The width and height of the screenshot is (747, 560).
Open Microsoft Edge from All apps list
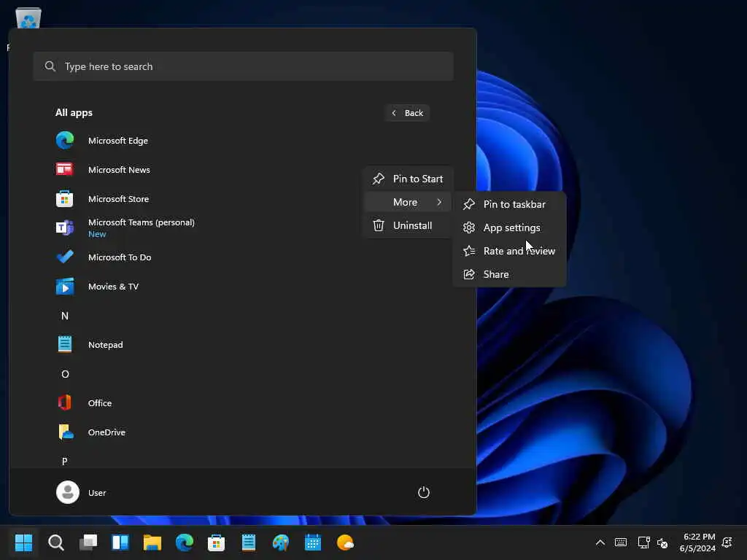pyautogui.click(x=242, y=141)
